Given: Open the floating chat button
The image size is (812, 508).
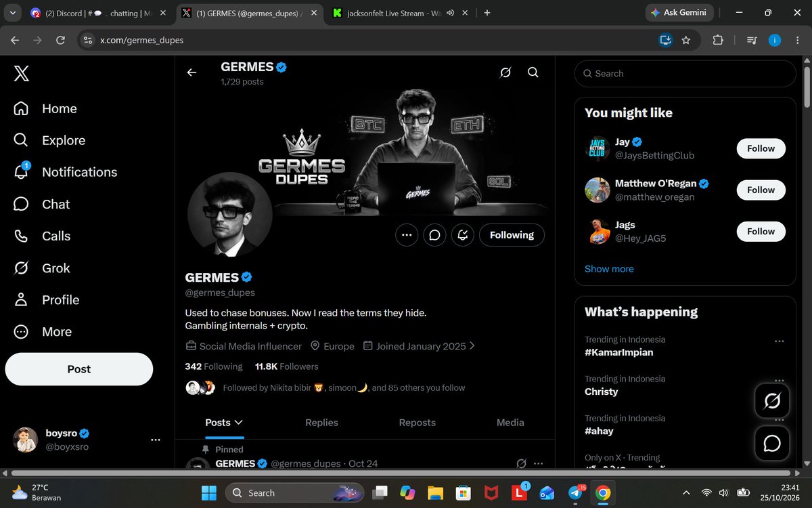Looking at the screenshot, I should click(x=772, y=444).
